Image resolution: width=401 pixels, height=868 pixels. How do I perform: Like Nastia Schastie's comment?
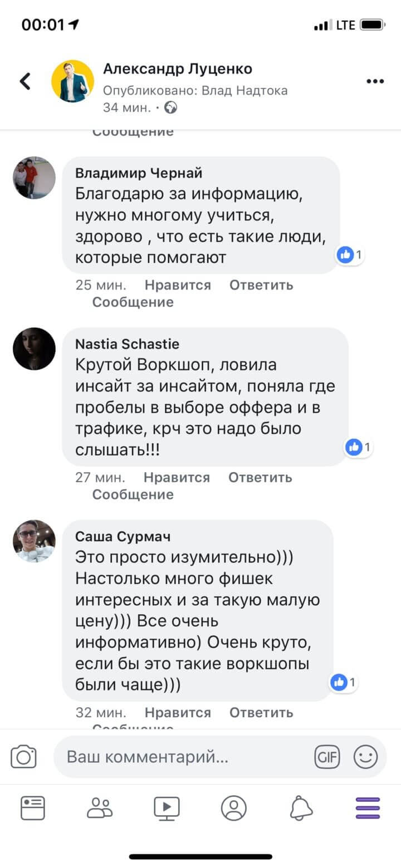click(177, 478)
